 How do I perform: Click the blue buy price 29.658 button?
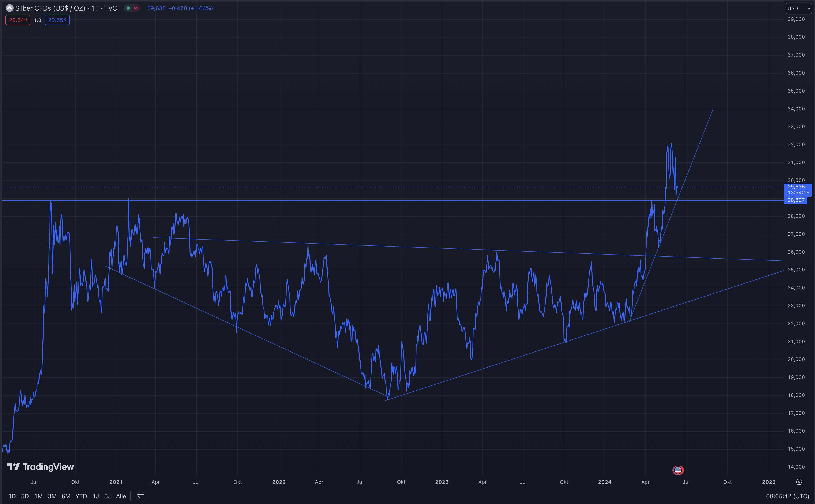pos(57,20)
